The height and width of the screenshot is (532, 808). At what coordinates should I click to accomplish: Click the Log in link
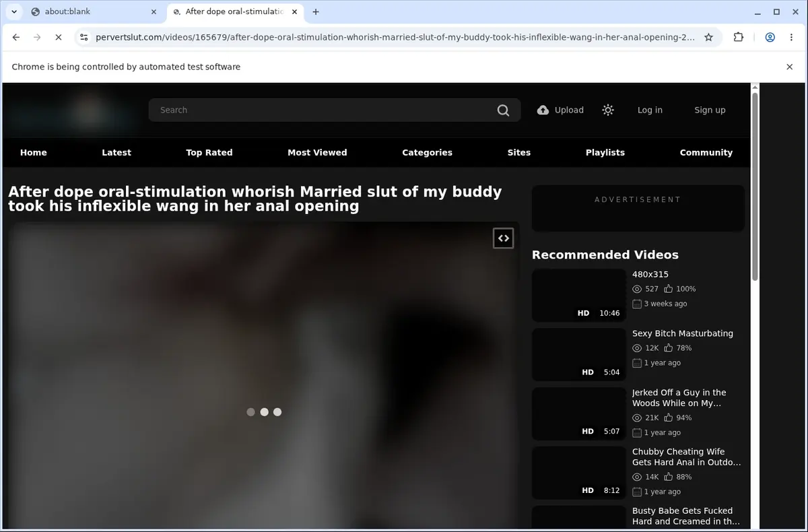(x=650, y=110)
